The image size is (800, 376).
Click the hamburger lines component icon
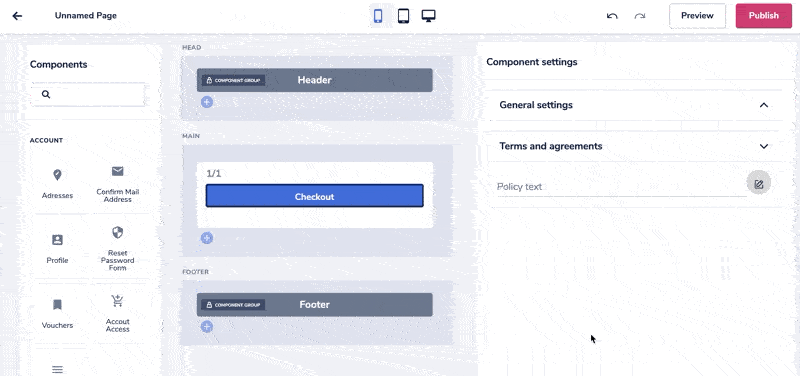tap(57, 369)
